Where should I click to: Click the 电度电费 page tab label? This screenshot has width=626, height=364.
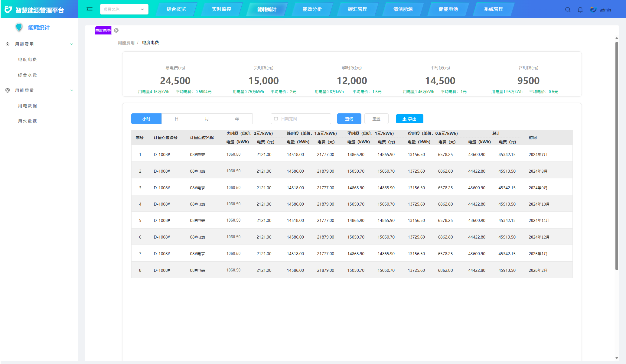pos(103,31)
